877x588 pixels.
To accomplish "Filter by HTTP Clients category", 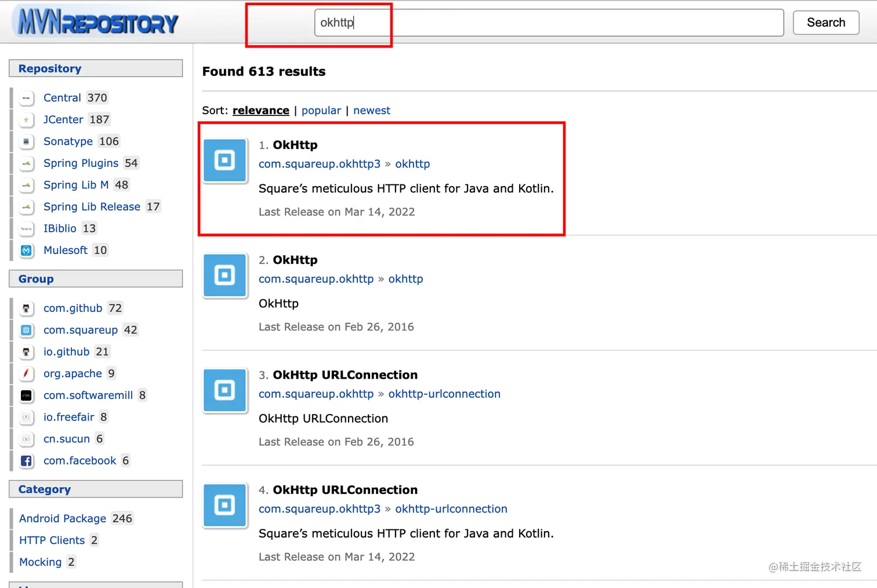I will (x=52, y=540).
